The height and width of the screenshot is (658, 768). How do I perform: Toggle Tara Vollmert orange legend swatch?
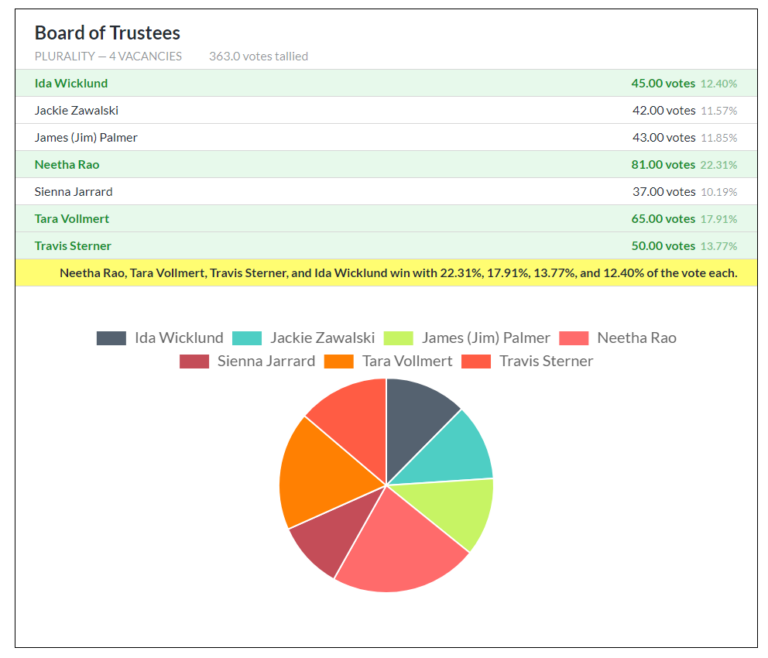click(339, 361)
